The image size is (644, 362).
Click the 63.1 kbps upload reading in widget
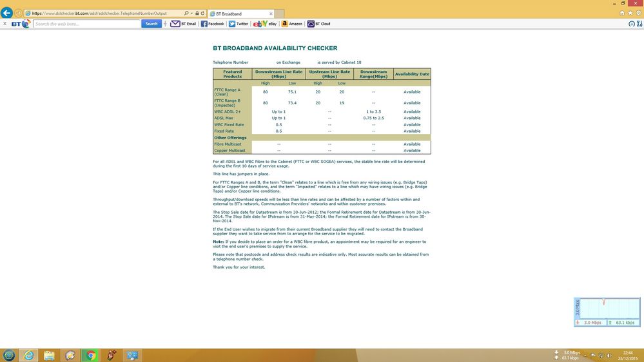[623, 323]
